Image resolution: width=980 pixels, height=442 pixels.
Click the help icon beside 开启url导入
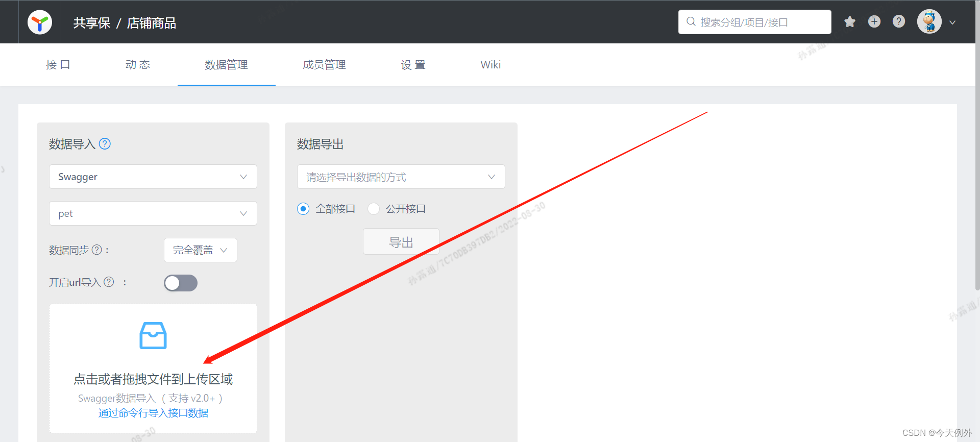(x=109, y=282)
